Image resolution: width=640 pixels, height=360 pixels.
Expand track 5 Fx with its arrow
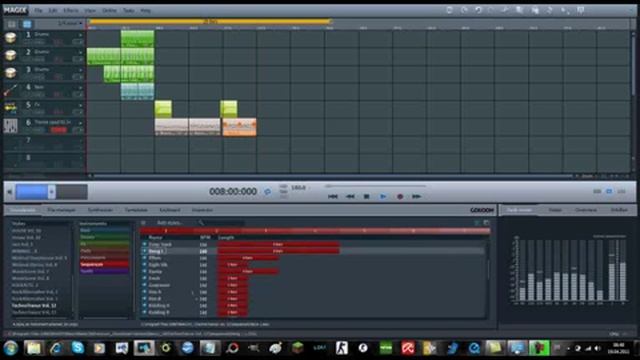[x=80, y=105]
